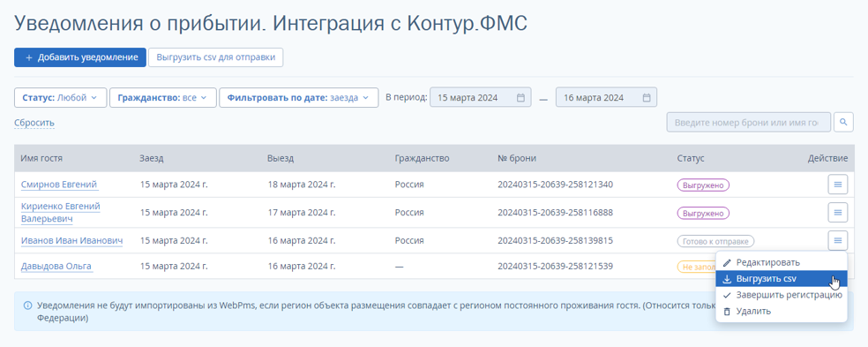The height and width of the screenshot is (347, 868).
Task: Click Добавить уведомление button
Action: click(x=80, y=57)
